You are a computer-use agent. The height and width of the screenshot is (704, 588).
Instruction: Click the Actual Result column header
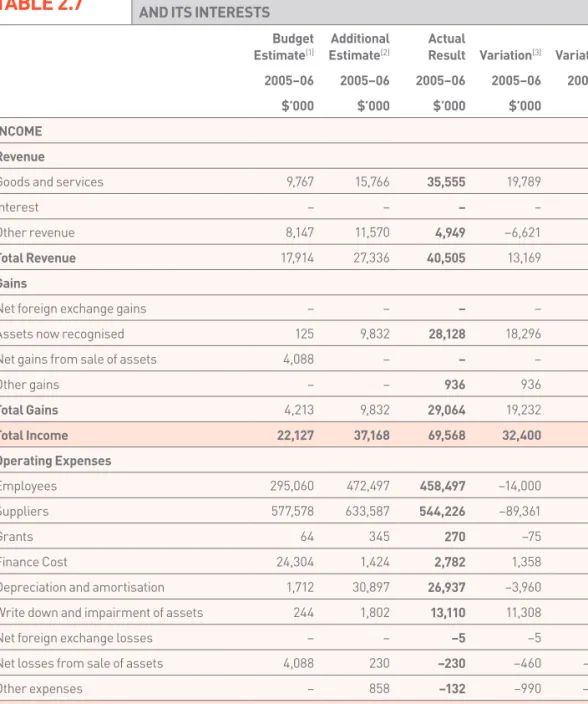click(447, 47)
